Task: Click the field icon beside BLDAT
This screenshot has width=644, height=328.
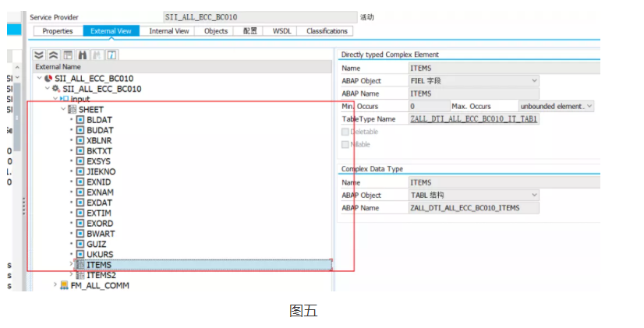Action: (80, 120)
